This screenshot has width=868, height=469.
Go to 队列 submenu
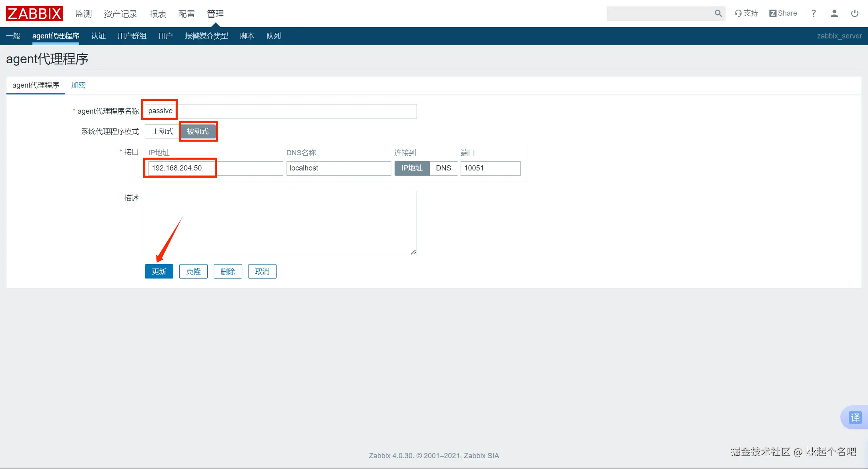pyautogui.click(x=274, y=36)
